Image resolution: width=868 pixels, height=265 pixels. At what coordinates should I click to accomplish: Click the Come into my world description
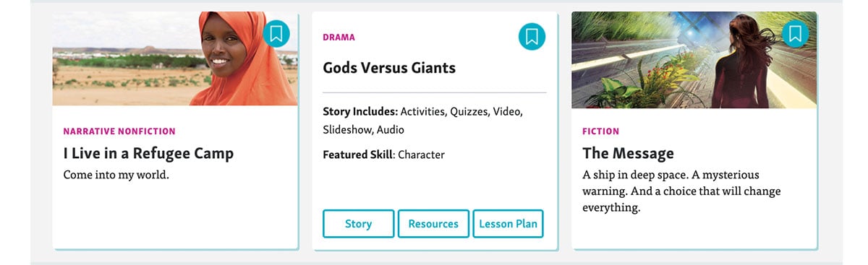click(x=116, y=174)
